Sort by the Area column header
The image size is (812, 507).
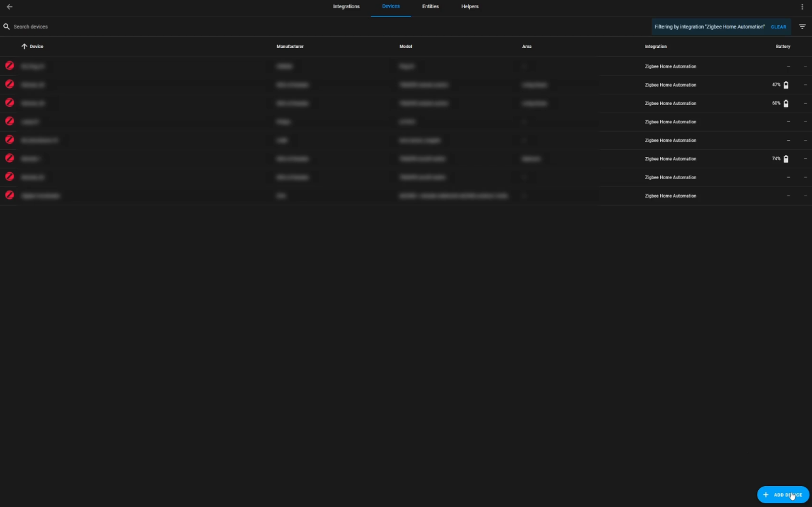point(527,47)
